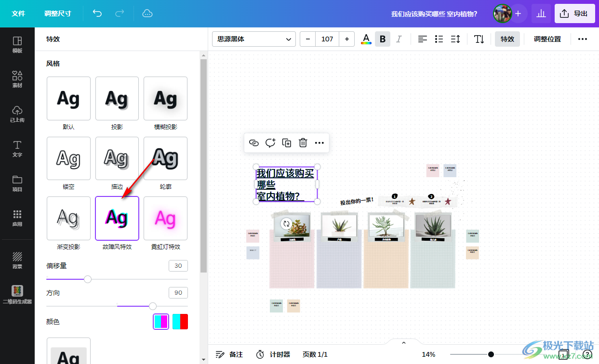Click the replace image icon on first plant
The height and width of the screenshot is (364, 599).
[x=286, y=223]
